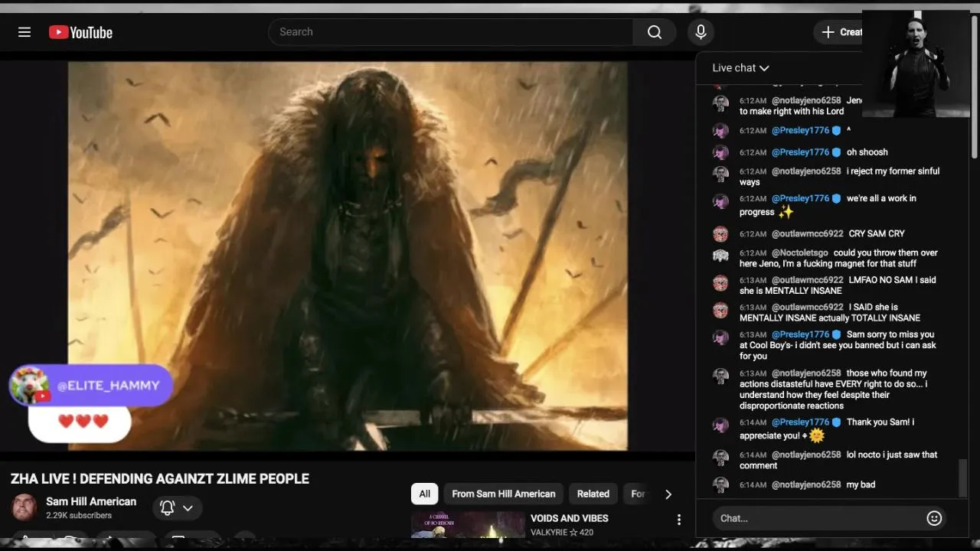
Task: Select the All filter chip
Action: pos(425,494)
